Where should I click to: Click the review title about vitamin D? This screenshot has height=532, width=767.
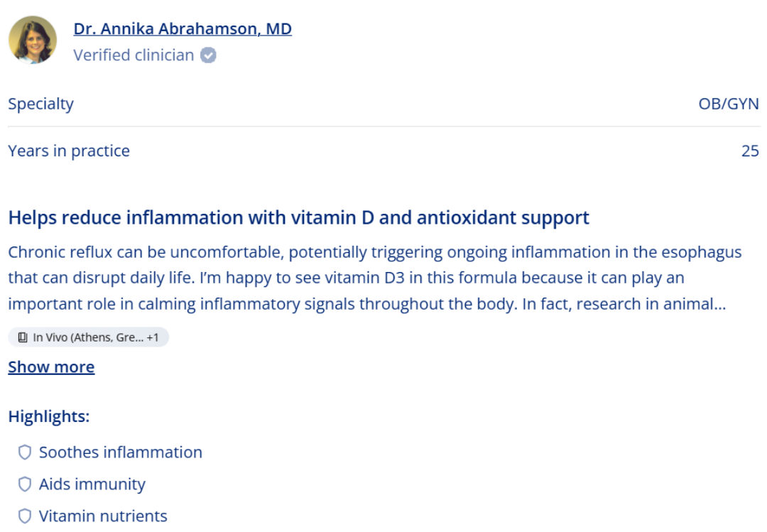[x=298, y=218]
